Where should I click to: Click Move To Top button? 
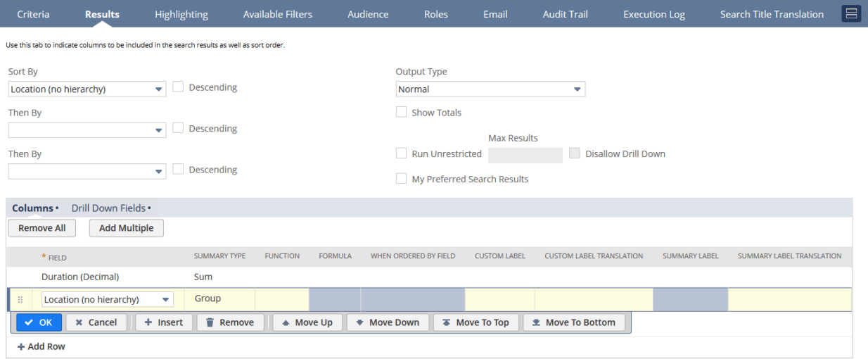(x=476, y=322)
